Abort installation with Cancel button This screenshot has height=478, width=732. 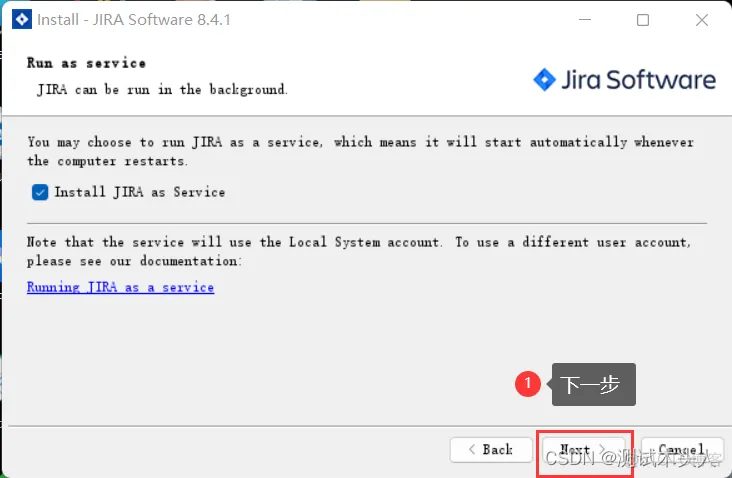(683, 450)
